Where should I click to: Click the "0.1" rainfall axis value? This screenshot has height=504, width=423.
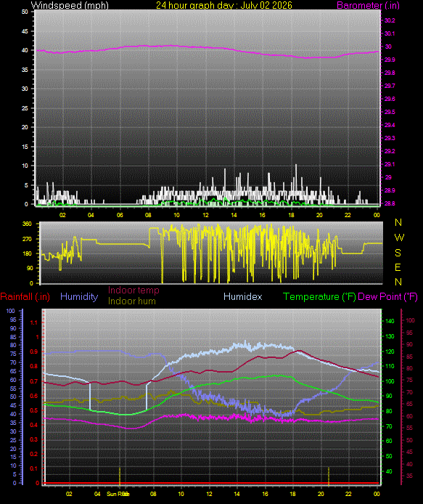pos(34,468)
